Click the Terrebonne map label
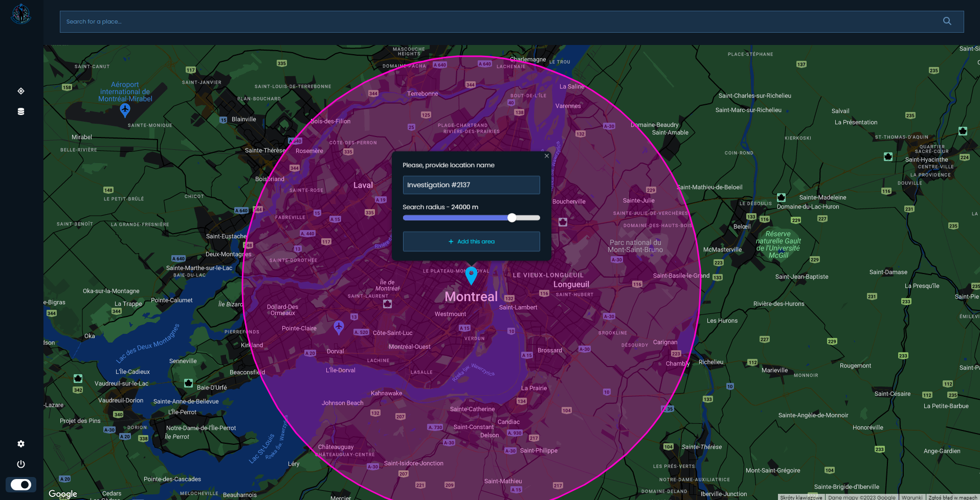 [422, 94]
